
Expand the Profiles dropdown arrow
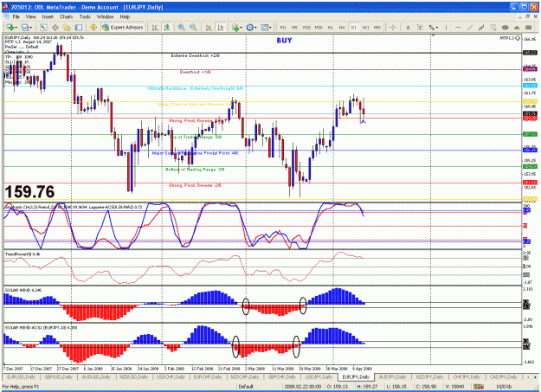pyautogui.click(x=30, y=28)
